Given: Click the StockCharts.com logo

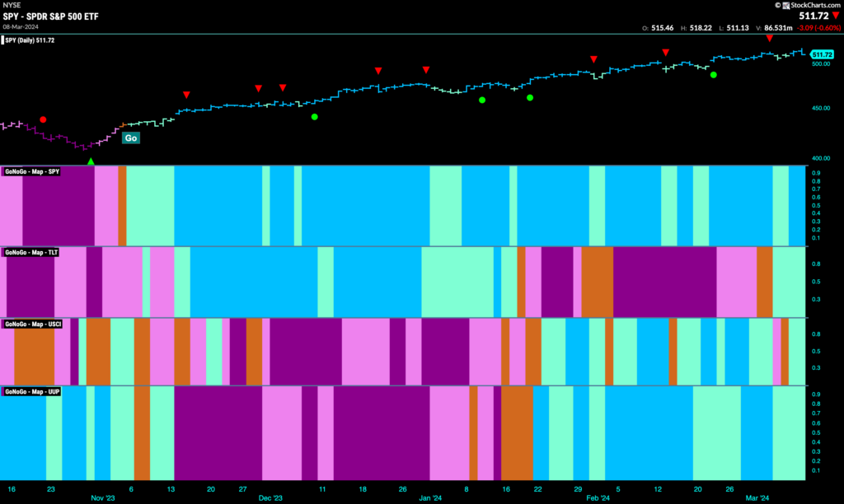Looking at the screenshot, I should pyautogui.click(x=807, y=5).
